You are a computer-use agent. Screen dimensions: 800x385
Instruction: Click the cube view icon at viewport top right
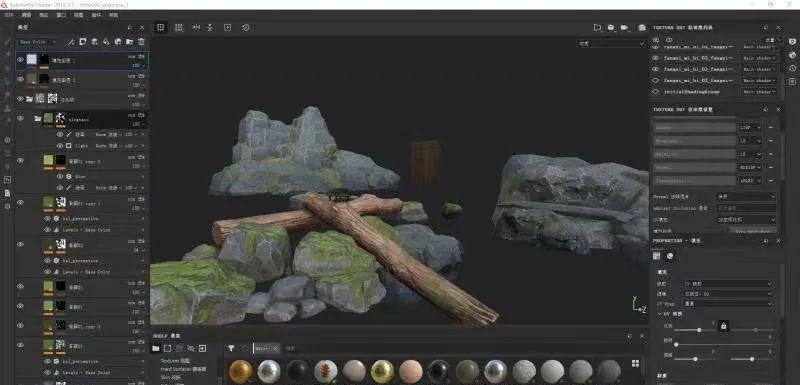(x=611, y=28)
